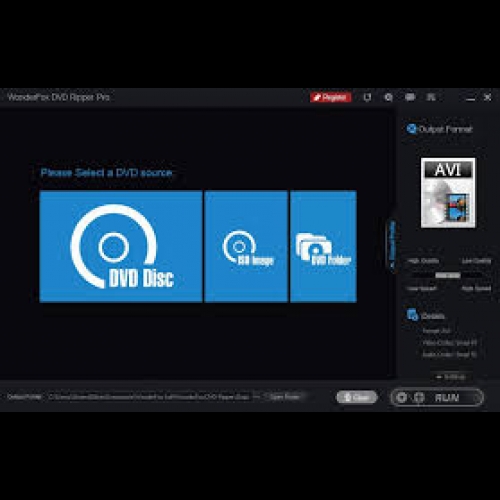Click the red Register button
The height and width of the screenshot is (500, 500).
pyautogui.click(x=331, y=97)
